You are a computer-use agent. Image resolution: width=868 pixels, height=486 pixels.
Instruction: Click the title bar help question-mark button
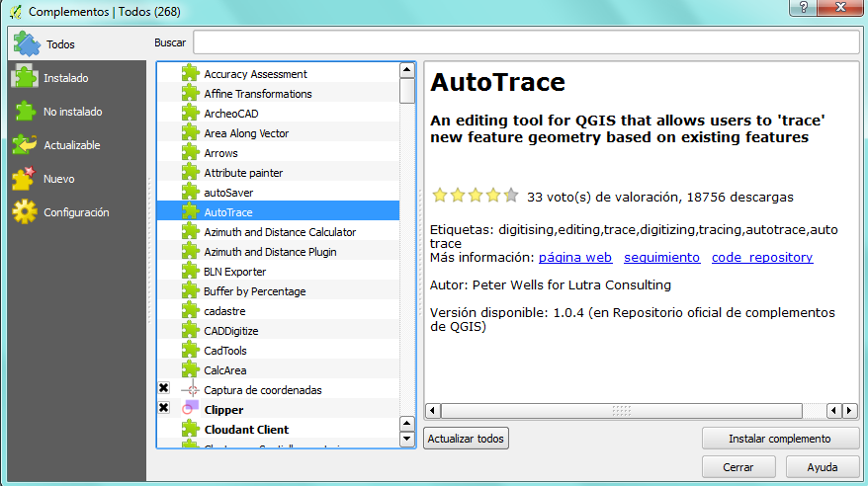(x=804, y=7)
